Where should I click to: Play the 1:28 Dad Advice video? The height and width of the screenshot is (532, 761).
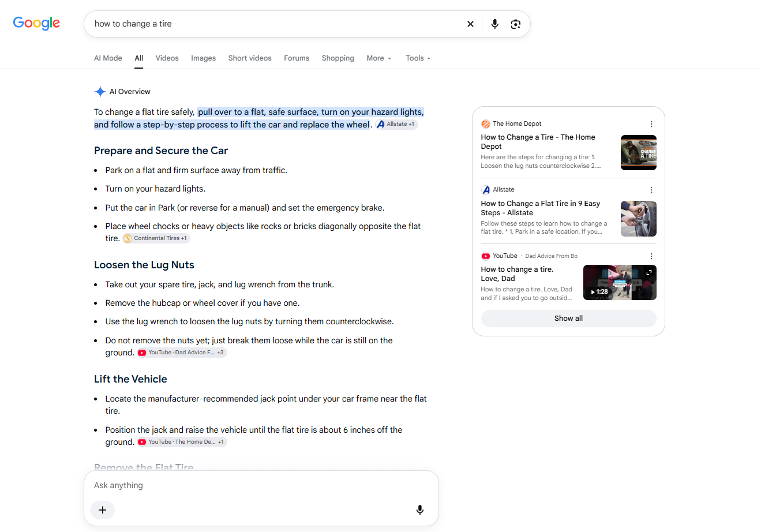pos(620,283)
